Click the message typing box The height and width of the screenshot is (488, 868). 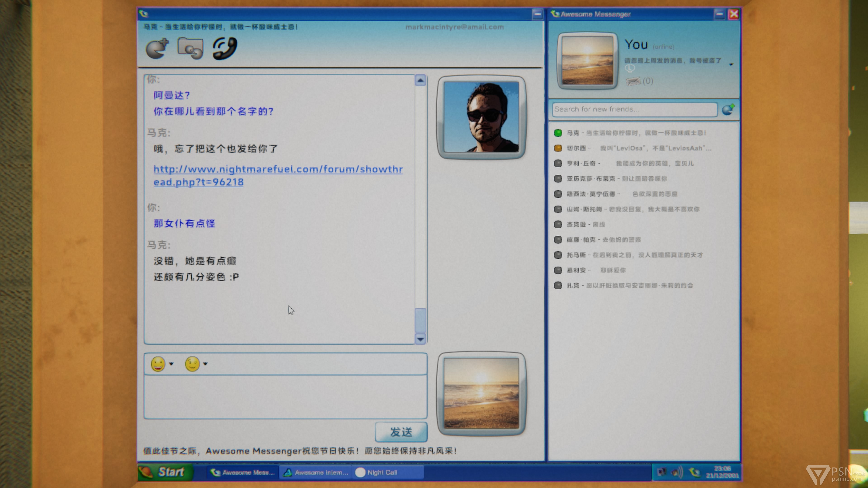pyautogui.click(x=285, y=397)
